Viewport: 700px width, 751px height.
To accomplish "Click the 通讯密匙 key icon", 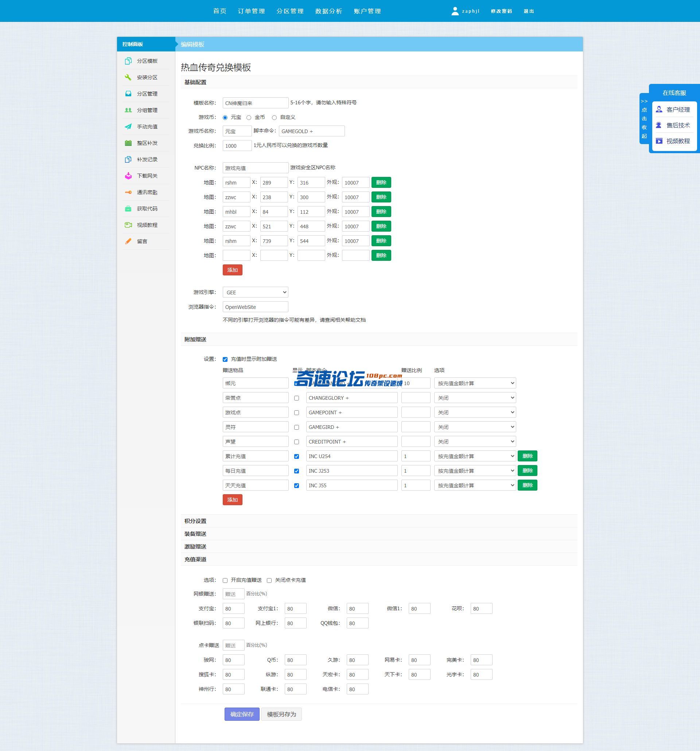I will [x=128, y=192].
